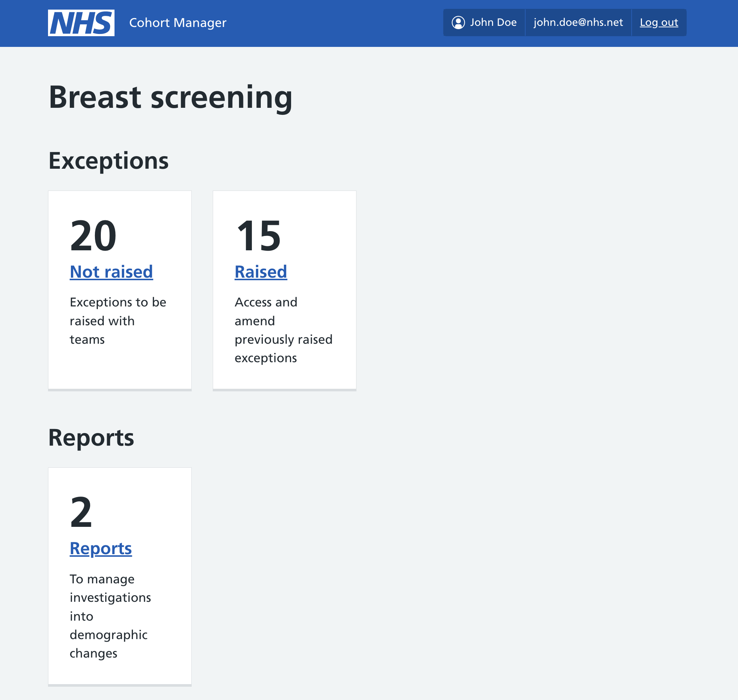This screenshot has height=700, width=738.
Task: Click the Exceptions section heading
Action: click(x=109, y=161)
